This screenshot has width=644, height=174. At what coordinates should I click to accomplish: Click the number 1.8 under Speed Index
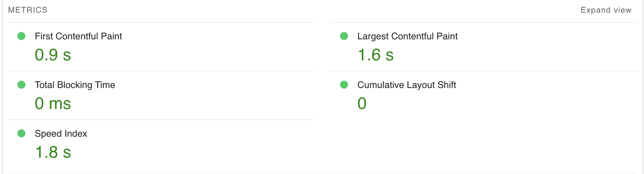(x=46, y=152)
